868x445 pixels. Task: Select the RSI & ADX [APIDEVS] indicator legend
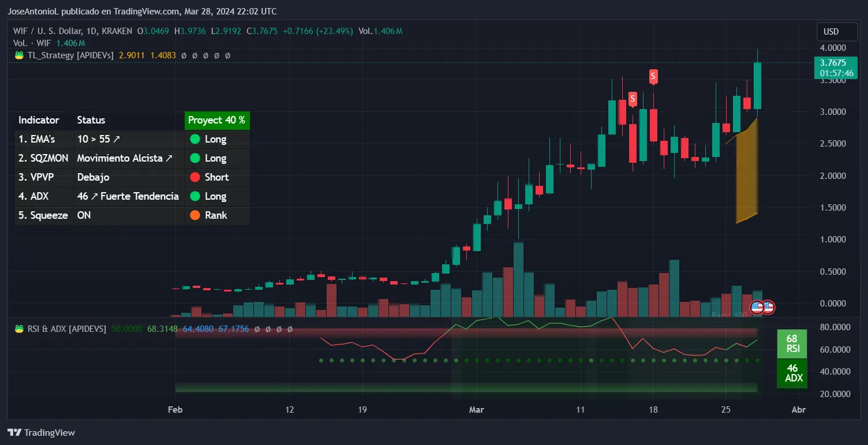67,328
